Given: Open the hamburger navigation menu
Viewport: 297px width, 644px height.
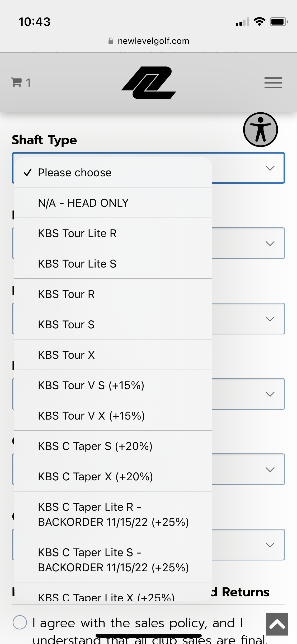Looking at the screenshot, I should coord(273,83).
